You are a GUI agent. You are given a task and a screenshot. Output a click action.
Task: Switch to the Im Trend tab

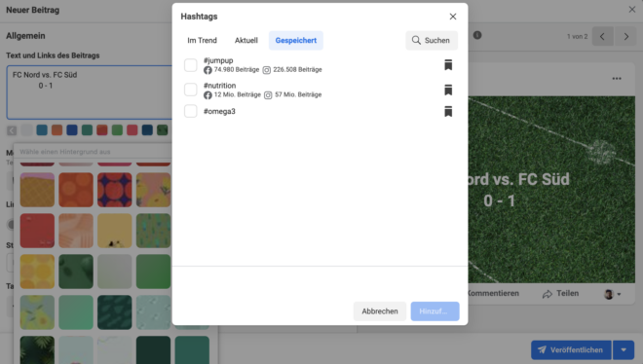[203, 40]
